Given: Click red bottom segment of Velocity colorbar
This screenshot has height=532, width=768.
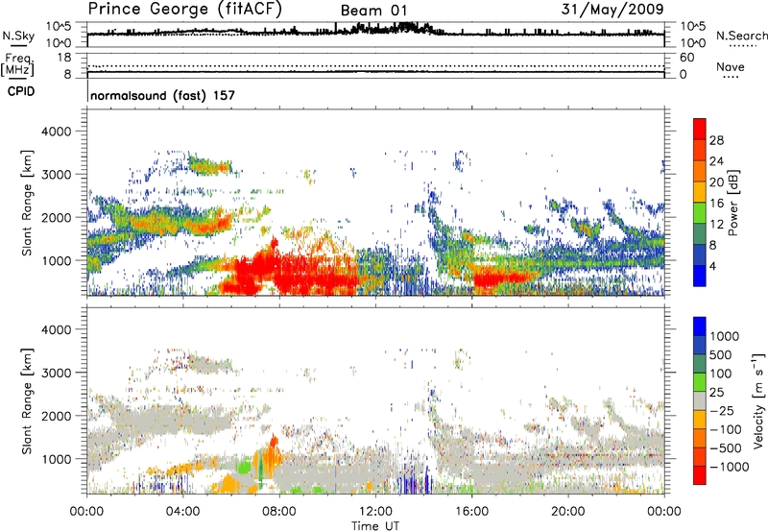Looking at the screenshot, I should point(700,475).
